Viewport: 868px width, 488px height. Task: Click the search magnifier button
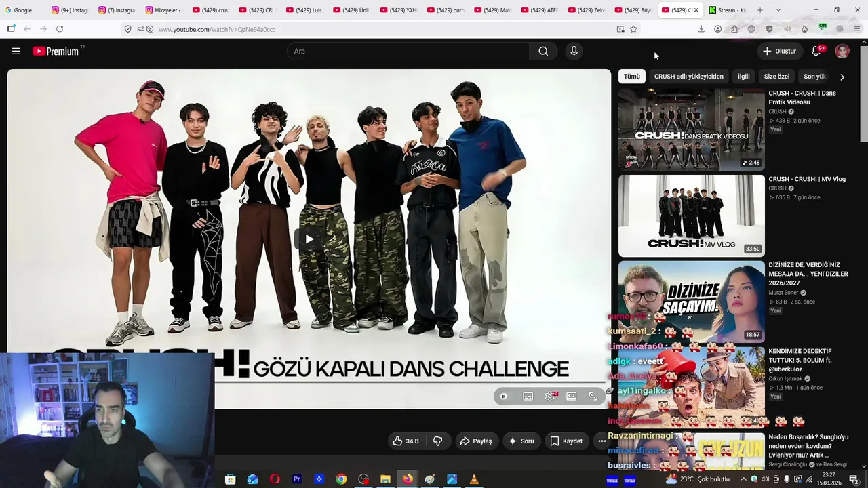click(543, 51)
